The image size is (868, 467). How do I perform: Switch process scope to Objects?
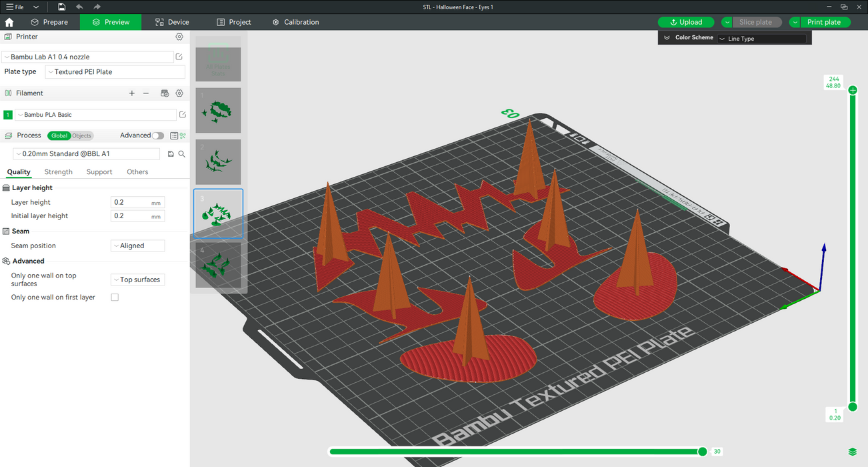click(x=82, y=135)
